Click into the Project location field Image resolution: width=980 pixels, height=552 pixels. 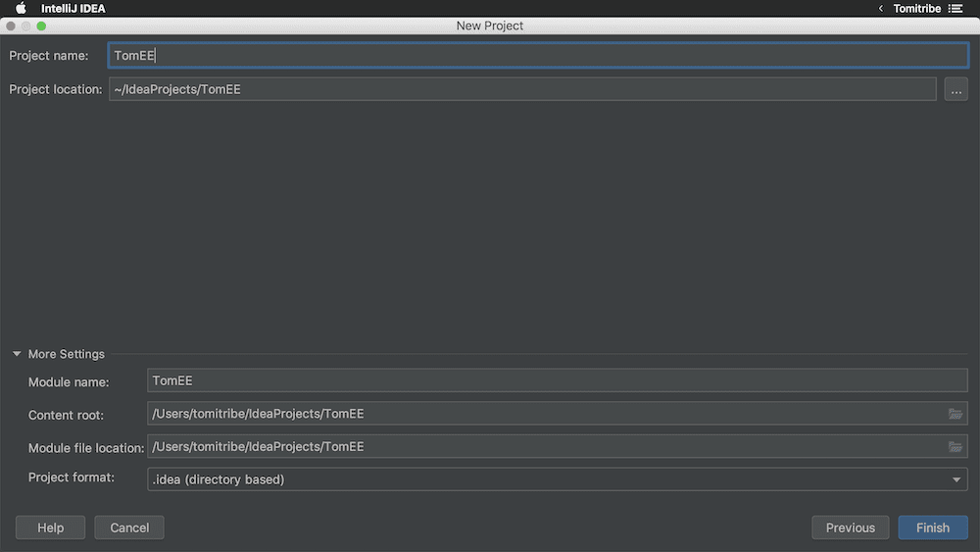tap(521, 89)
